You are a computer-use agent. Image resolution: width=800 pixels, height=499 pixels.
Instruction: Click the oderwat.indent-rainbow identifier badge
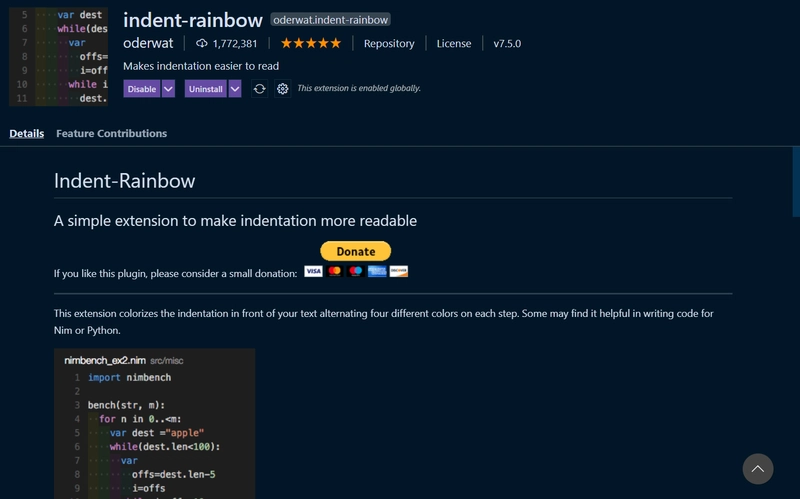pyautogui.click(x=331, y=20)
